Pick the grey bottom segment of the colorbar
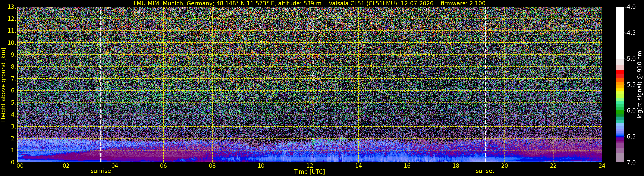Image resolution: width=644 pixels, height=176 pixels. (x=620, y=157)
